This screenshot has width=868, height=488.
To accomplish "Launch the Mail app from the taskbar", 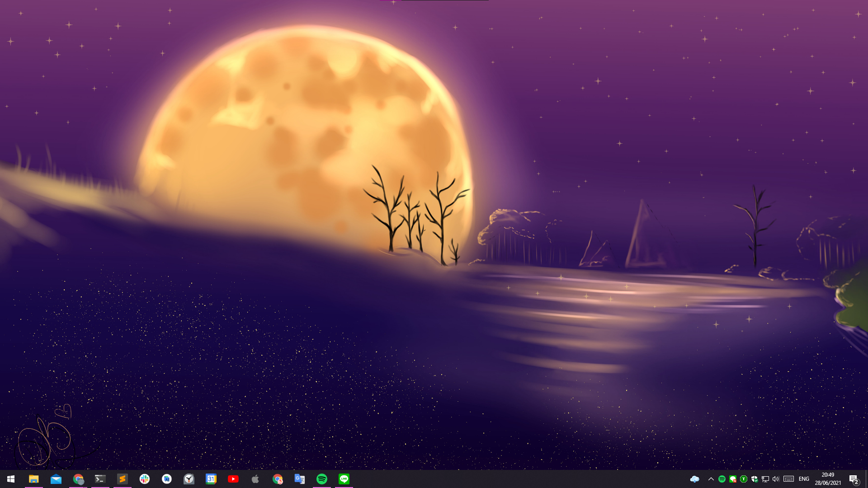I will click(56, 479).
